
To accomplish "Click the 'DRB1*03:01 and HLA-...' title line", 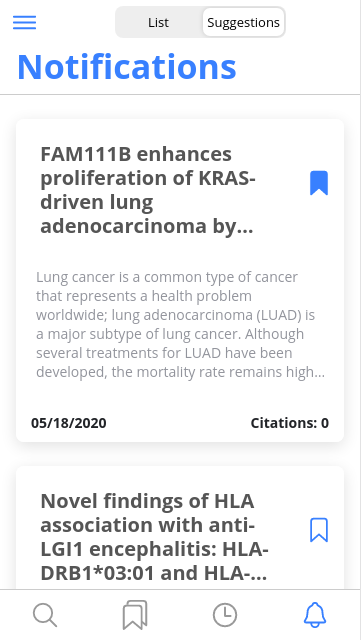I will pyautogui.click(x=154, y=573).
